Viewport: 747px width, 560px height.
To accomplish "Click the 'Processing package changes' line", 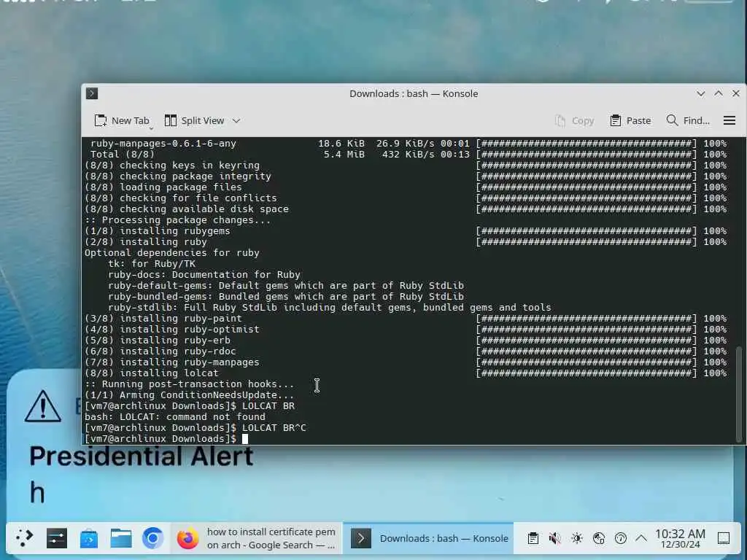I will [177, 220].
